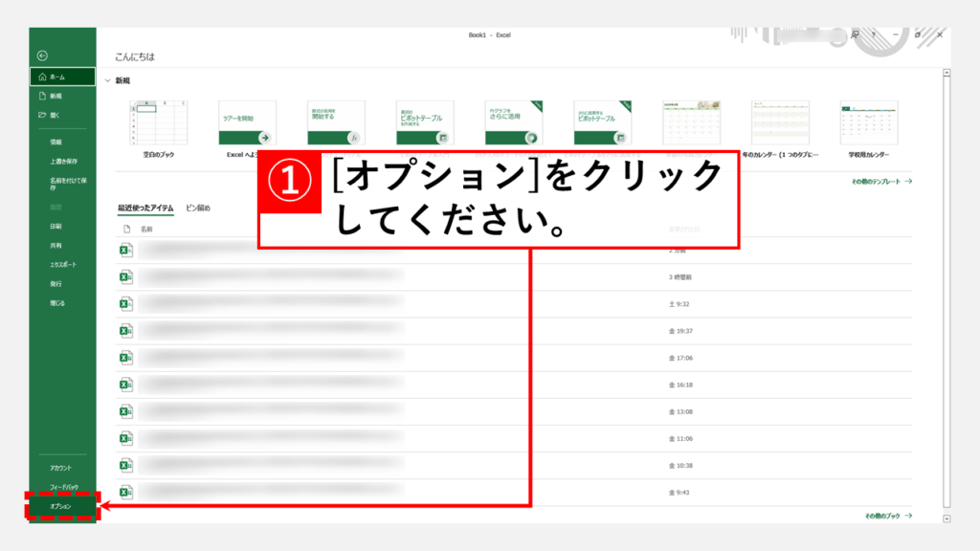Click the 開く (Open) folder icon in sidebar

pyautogui.click(x=42, y=115)
